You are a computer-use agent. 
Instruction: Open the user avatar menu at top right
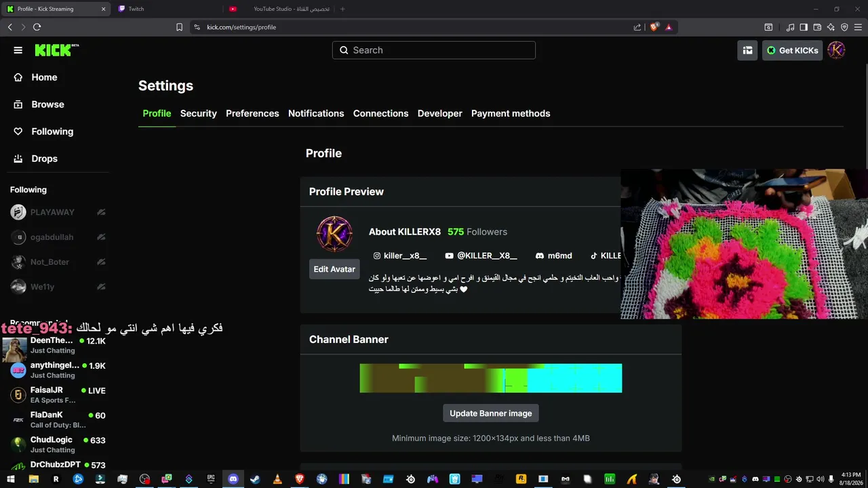pyautogui.click(x=836, y=50)
